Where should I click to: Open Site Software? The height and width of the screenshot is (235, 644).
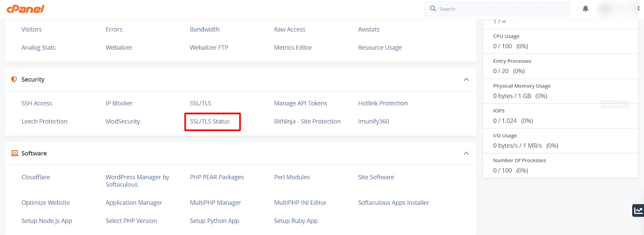[376, 177]
